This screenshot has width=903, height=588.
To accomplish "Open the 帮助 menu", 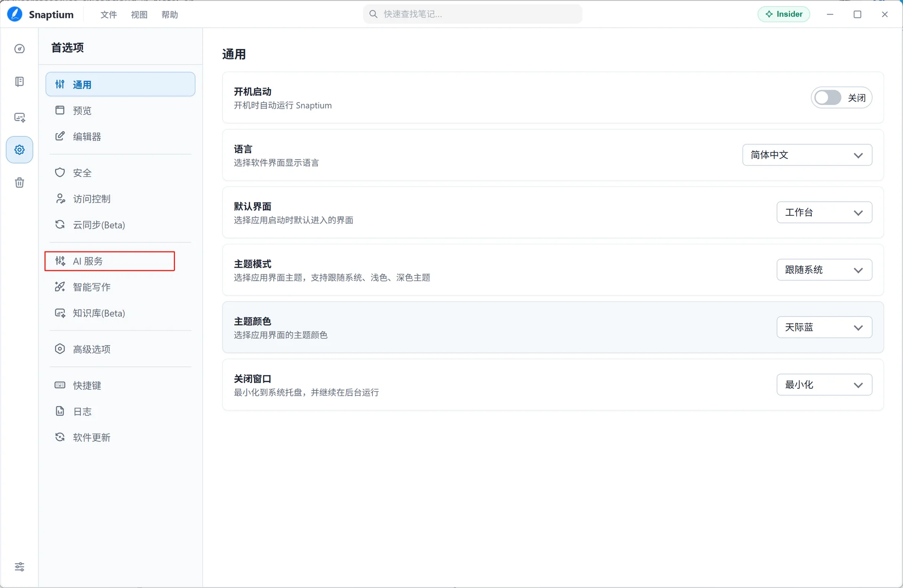I will click(x=170, y=15).
